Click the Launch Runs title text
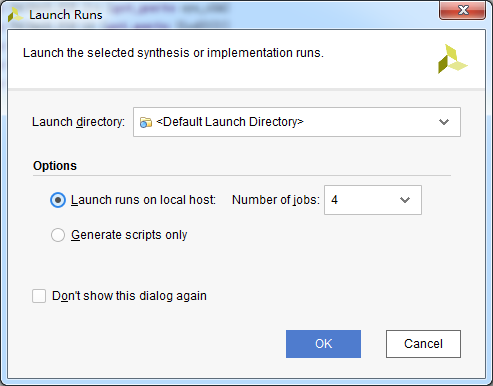 (66, 15)
